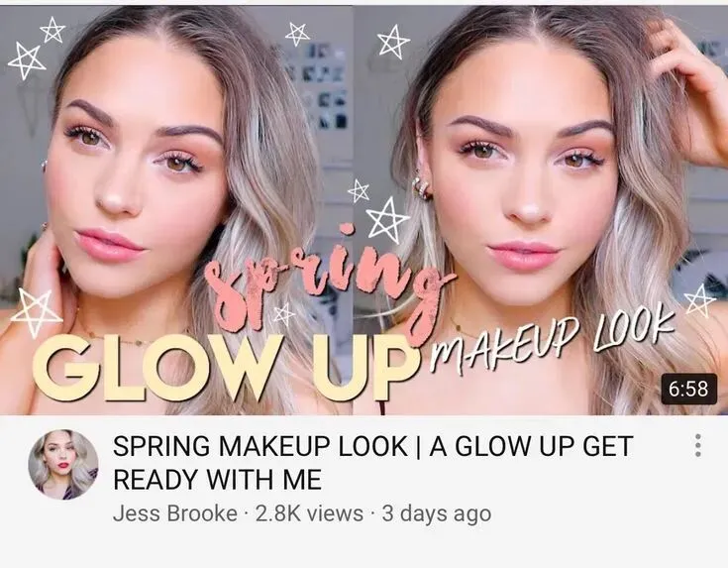The image size is (728, 568).
Task: Click the star doodle beside 'MAKEUP LOOK'
Action: 700,300
